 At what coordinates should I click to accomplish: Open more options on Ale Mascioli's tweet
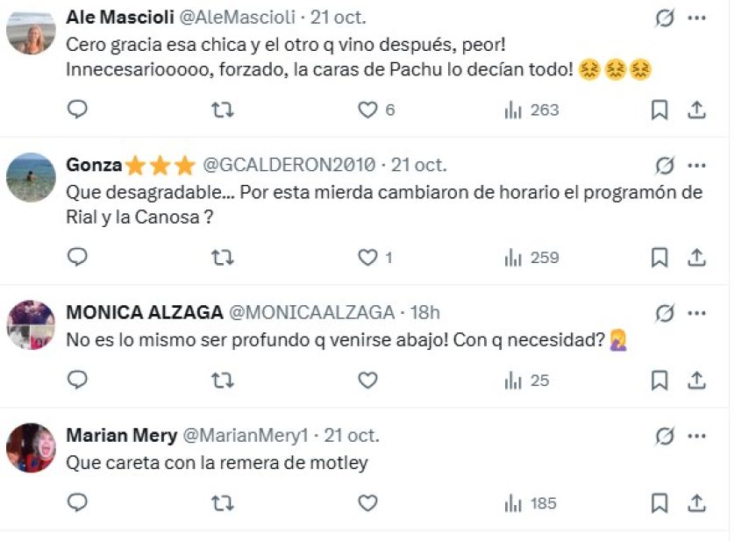[x=696, y=18]
